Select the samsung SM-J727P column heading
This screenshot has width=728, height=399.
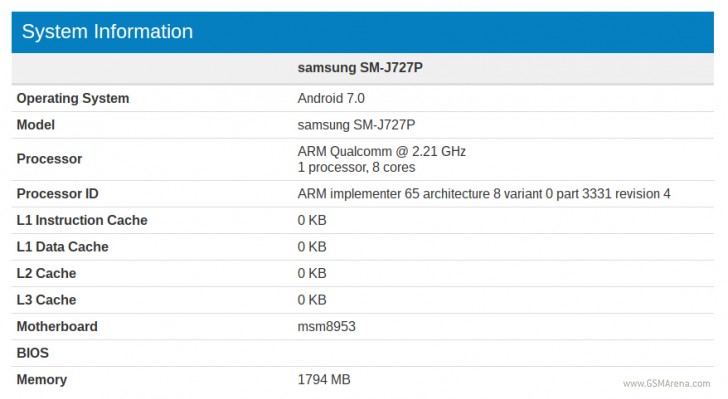coord(360,68)
